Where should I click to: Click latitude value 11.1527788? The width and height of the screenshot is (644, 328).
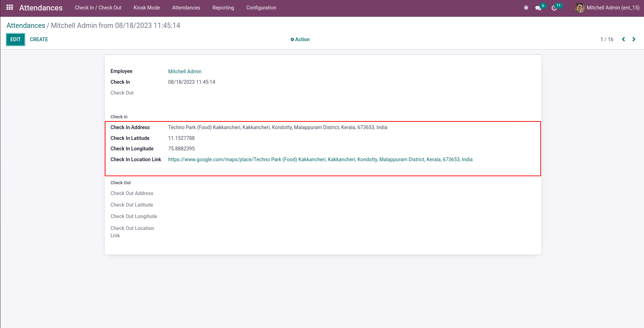click(182, 138)
